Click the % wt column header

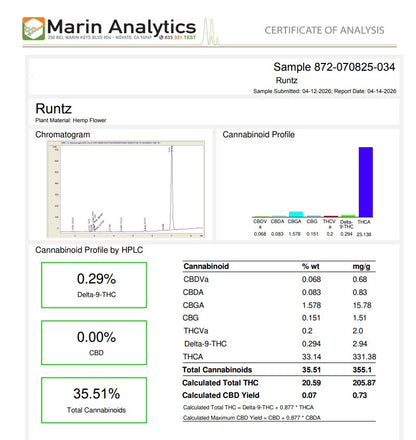point(310,266)
